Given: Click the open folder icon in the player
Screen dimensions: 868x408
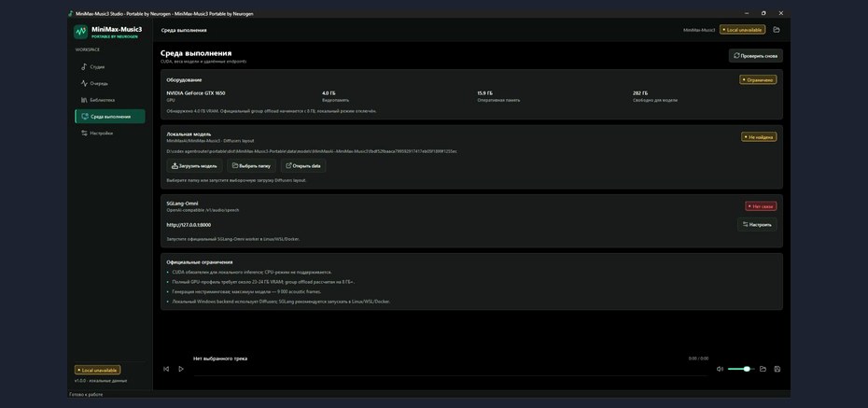Looking at the screenshot, I should (763, 369).
